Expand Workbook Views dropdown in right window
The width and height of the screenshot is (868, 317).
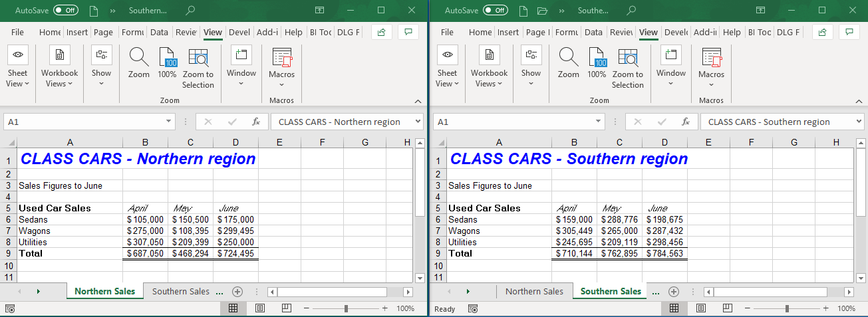[489, 68]
